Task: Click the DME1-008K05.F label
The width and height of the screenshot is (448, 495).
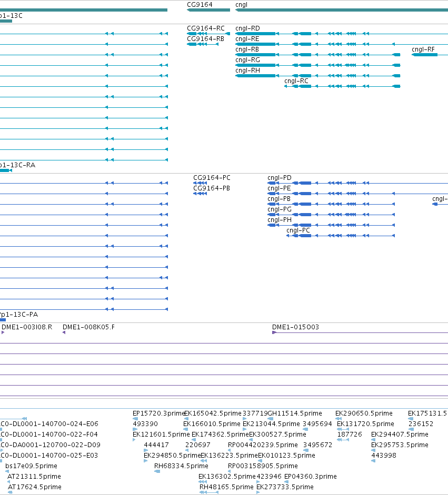Action: click(89, 327)
